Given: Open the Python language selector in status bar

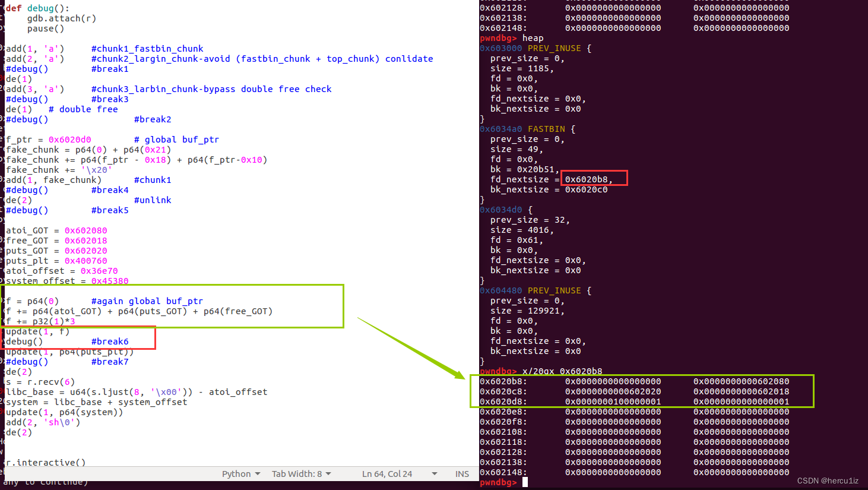Looking at the screenshot, I should [241, 474].
